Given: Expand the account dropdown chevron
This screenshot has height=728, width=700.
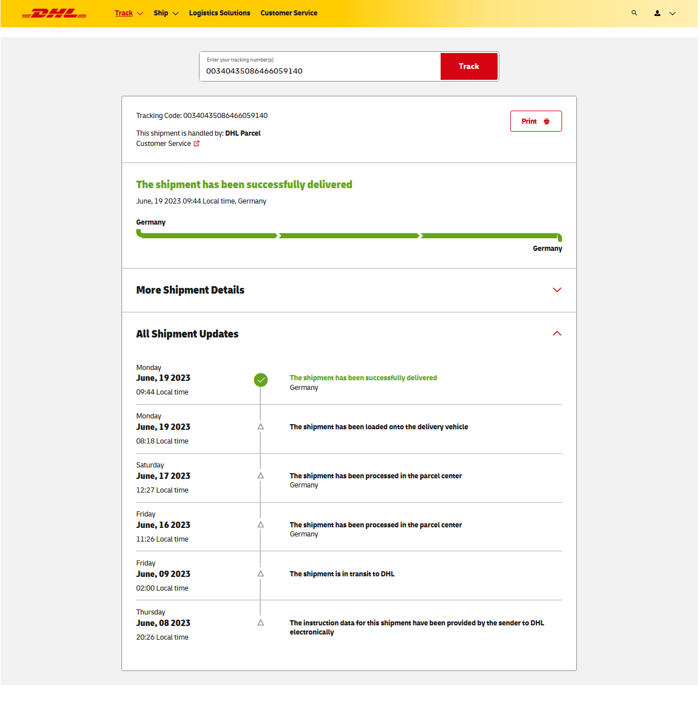Looking at the screenshot, I should (x=673, y=13).
